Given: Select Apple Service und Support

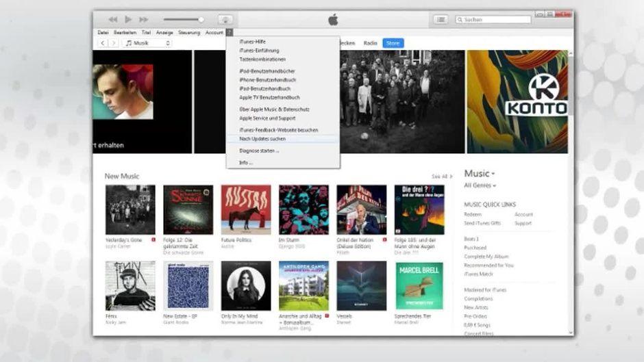Looking at the screenshot, I should [x=267, y=118].
